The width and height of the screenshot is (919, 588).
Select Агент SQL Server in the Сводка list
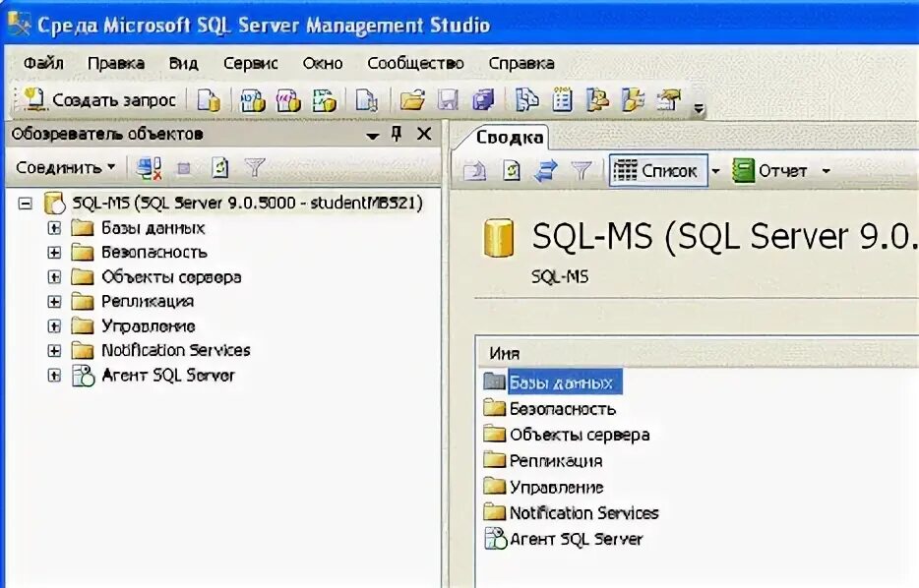(577, 539)
